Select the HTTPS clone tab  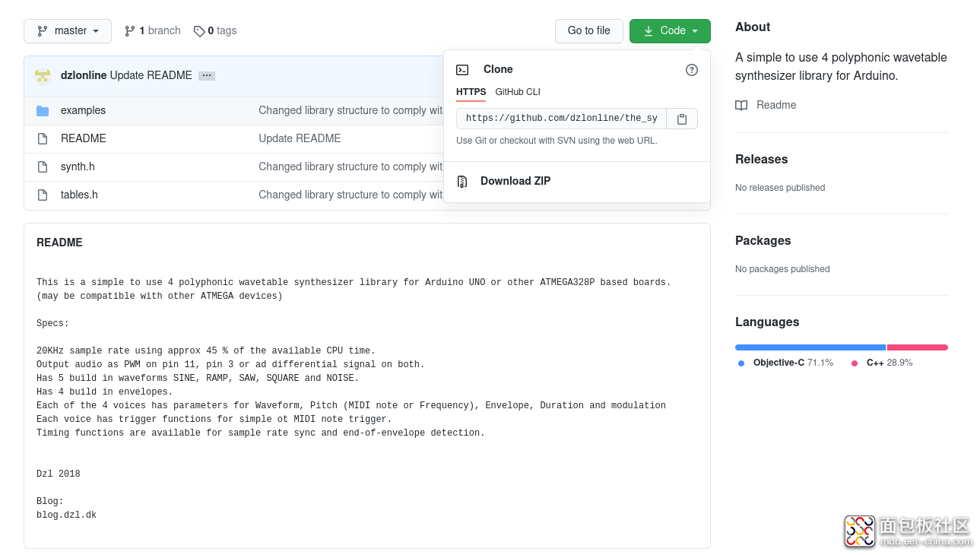pyautogui.click(x=471, y=92)
